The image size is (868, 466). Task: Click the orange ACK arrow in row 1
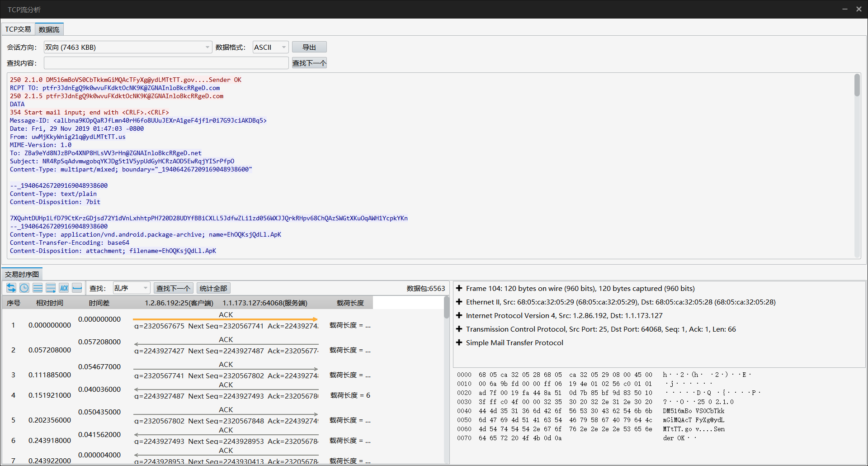[225, 319]
